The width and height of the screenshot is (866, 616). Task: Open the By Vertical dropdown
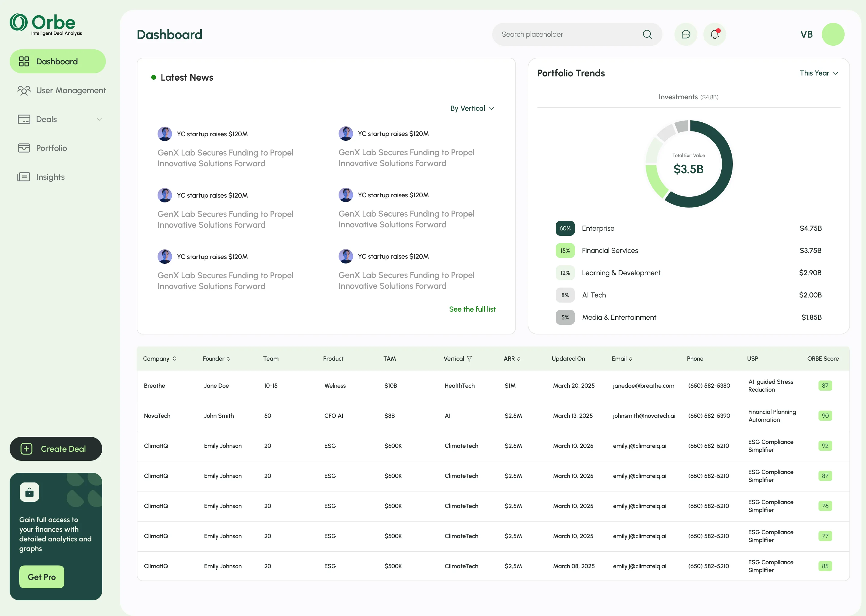(472, 109)
